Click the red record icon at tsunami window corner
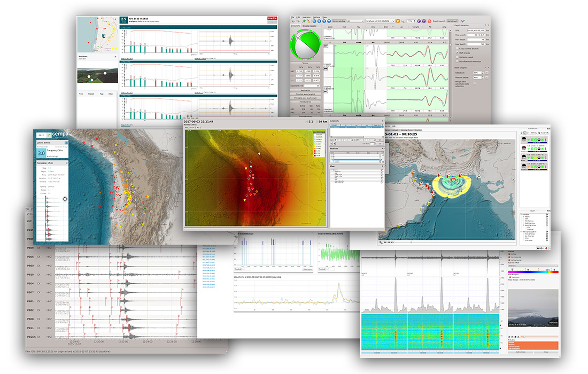588x374 pixels. tap(546, 248)
